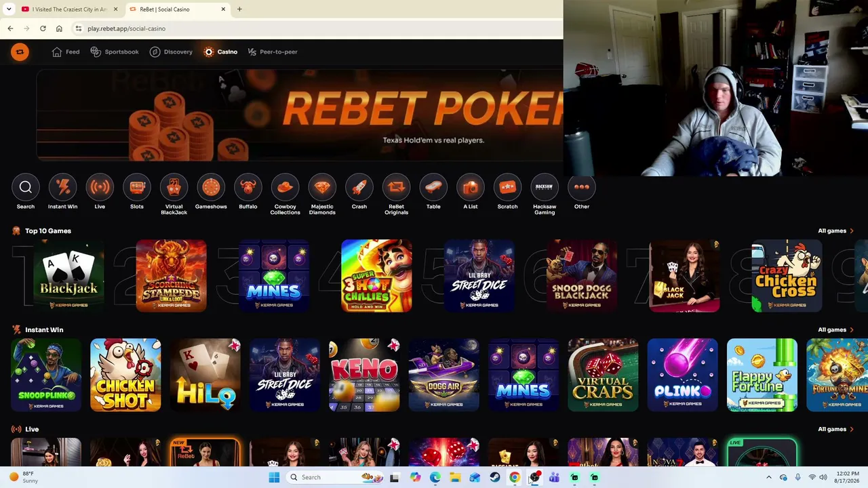Open the Virtual Craps game tile
Image resolution: width=868 pixels, height=488 pixels.
coord(603,375)
